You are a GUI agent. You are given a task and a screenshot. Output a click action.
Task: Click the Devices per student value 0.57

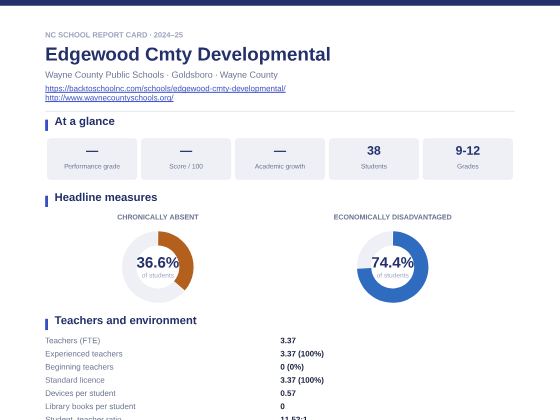[288, 394]
